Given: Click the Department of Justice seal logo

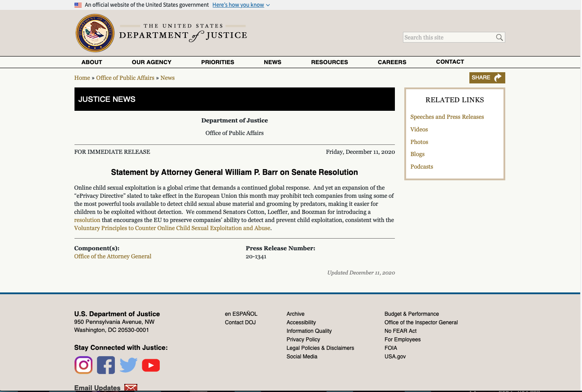Looking at the screenshot, I should pyautogui.click(x=95, y=33).
